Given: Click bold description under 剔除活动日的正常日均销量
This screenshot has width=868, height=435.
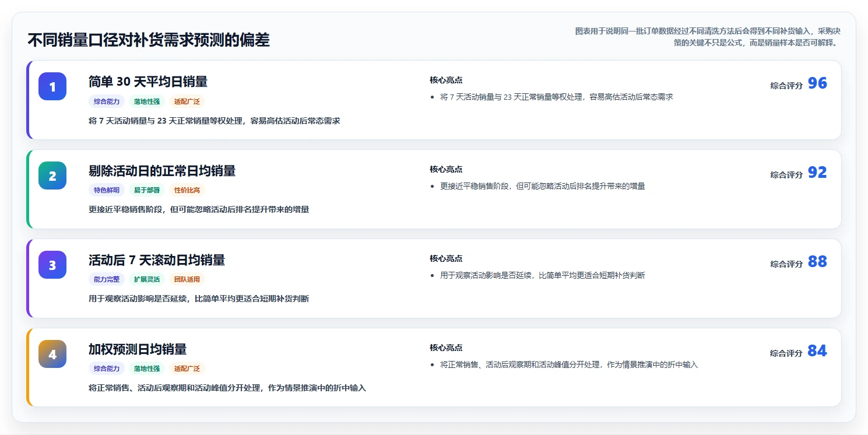Looking at the screenshot, I should point(199,209).
